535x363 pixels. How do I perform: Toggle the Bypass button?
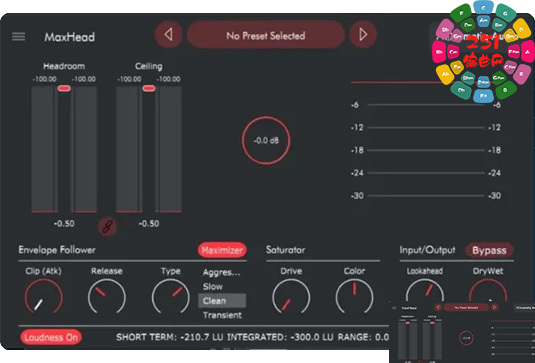(489, 250)
